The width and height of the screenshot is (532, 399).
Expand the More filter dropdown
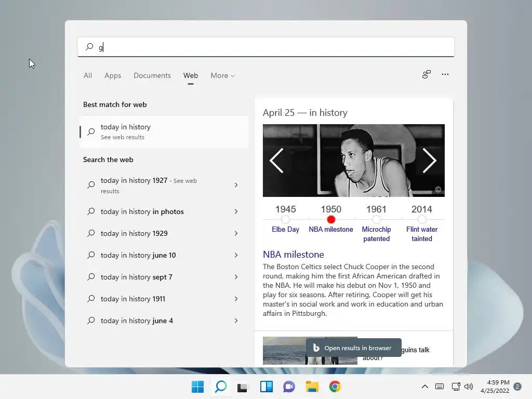222,76
